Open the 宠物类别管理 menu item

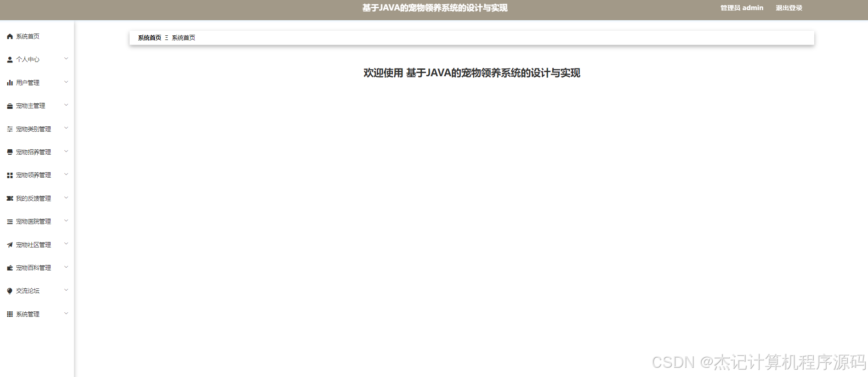tap(37, 129)
